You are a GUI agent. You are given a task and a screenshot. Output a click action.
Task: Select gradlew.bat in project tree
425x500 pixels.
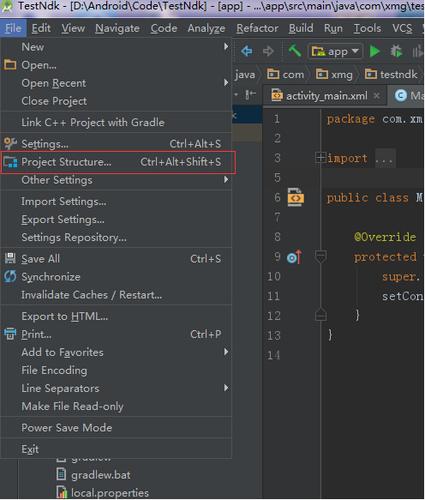pyautogui.click(x=94, y=475)
